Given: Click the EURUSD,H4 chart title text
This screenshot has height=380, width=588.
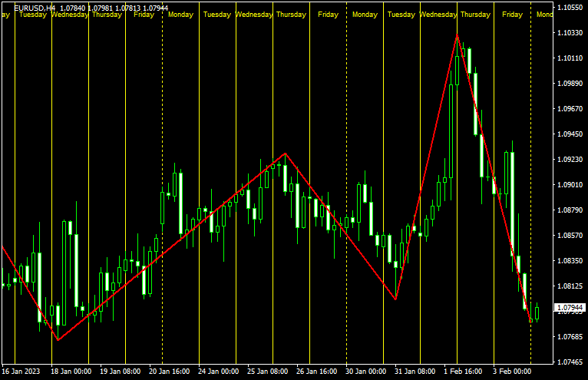Looking at the screenshot, I should (x=35, y=8).
